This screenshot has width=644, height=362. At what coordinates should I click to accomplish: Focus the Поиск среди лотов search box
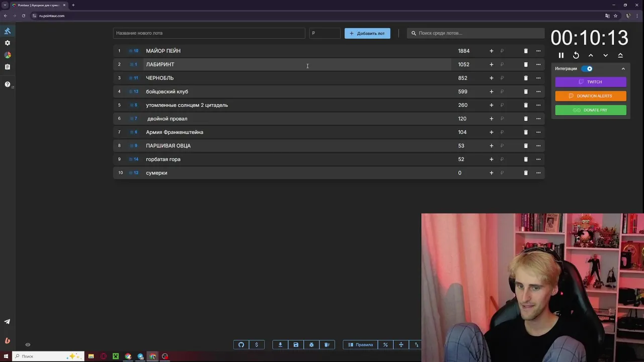[x=475, y=33]
